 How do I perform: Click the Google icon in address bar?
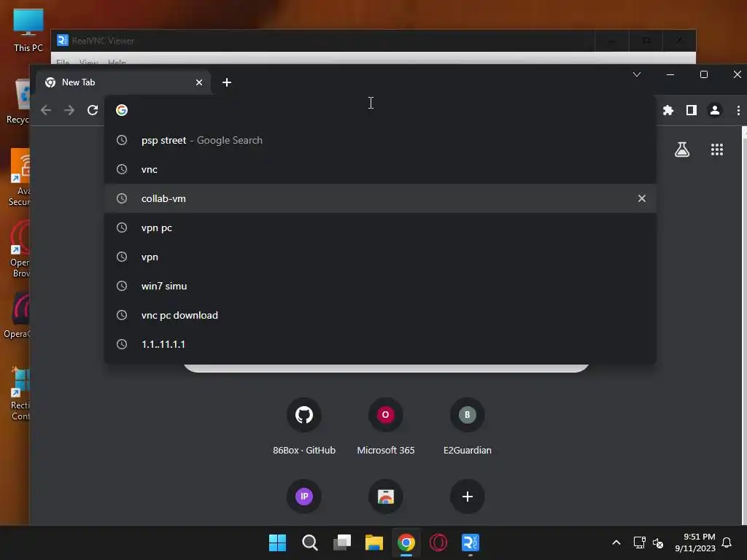click(x=122, y=110)
